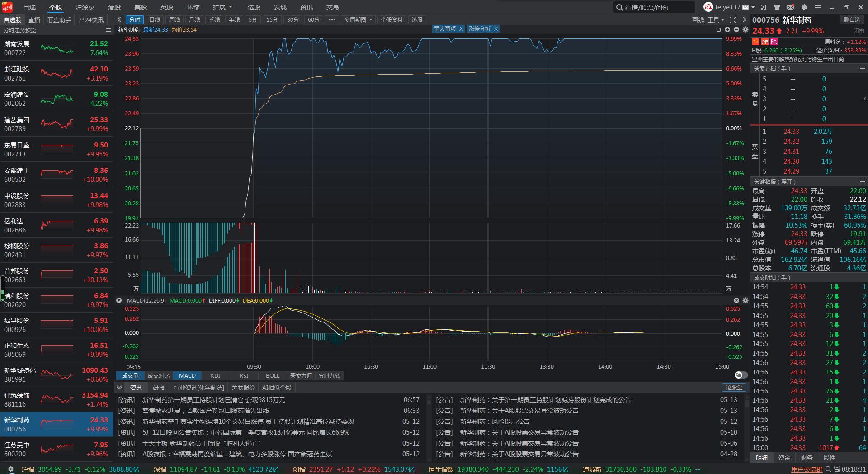
Task: Collapse right panel with double-arrow icon
Action: (x=745, y=20)
